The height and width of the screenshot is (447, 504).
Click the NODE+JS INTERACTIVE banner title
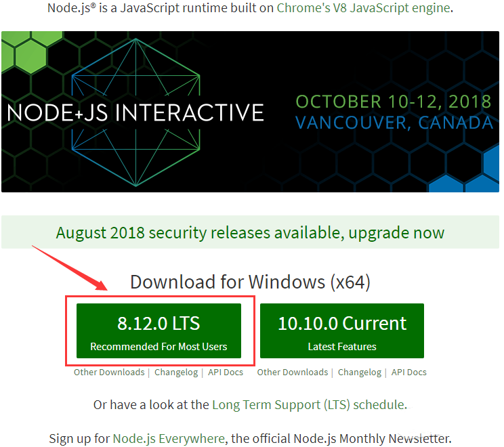click(135, 112)
